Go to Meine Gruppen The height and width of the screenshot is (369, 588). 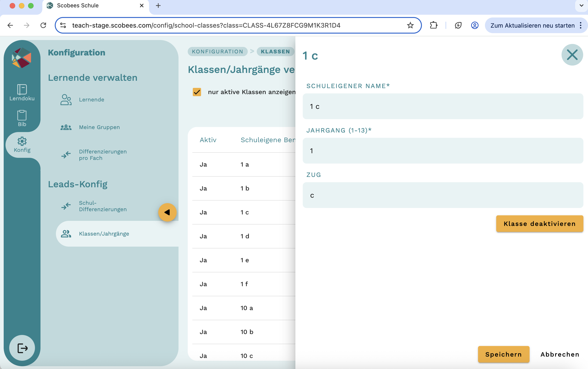[x=99, y=127]
